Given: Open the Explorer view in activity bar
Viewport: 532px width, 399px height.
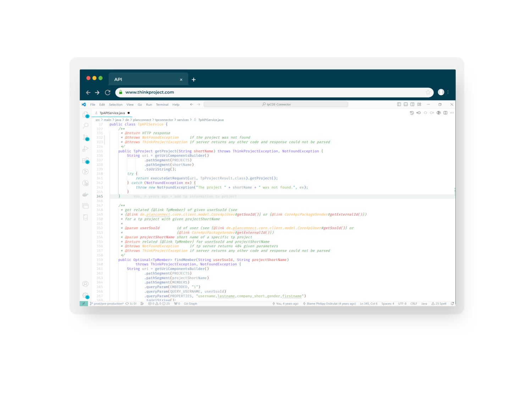Looking at the screenshot, I should 85,115.
